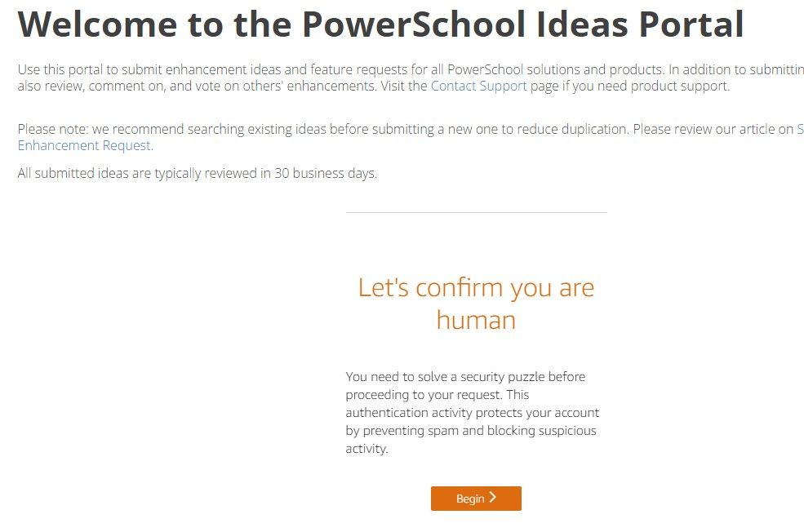Open the Contact Support link

478,86
